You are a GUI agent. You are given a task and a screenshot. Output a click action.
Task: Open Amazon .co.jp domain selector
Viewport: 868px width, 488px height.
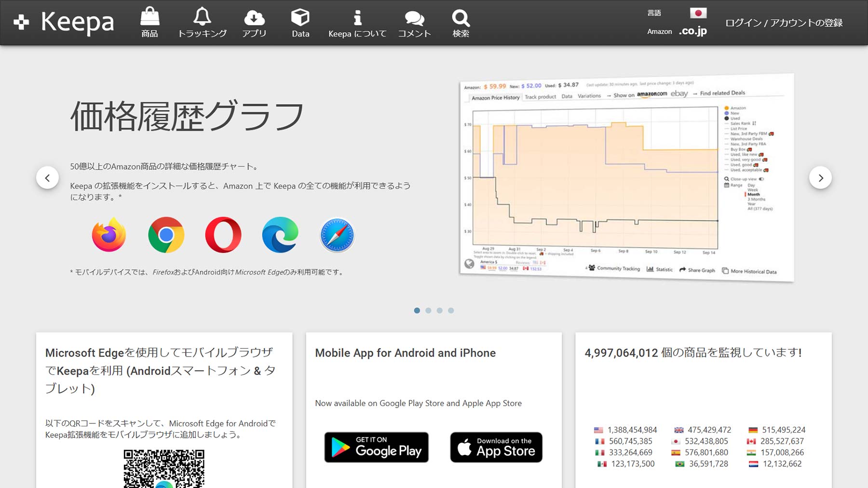pos(693,31)
